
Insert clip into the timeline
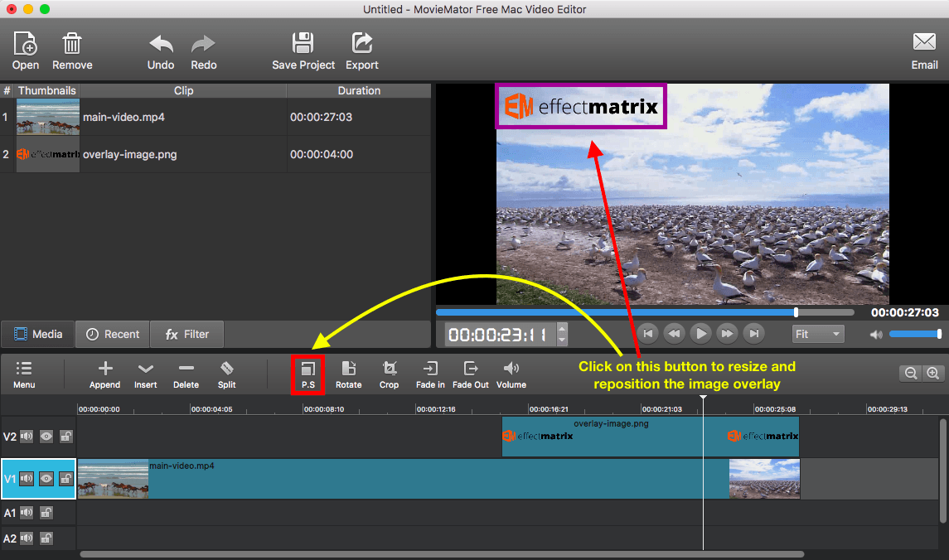(x=145, y=375)
